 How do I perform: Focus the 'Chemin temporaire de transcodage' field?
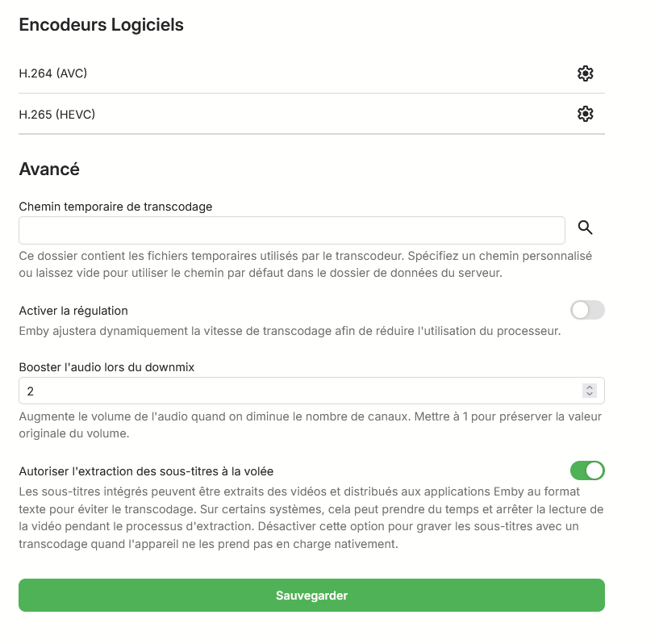[x=291, y=230]
